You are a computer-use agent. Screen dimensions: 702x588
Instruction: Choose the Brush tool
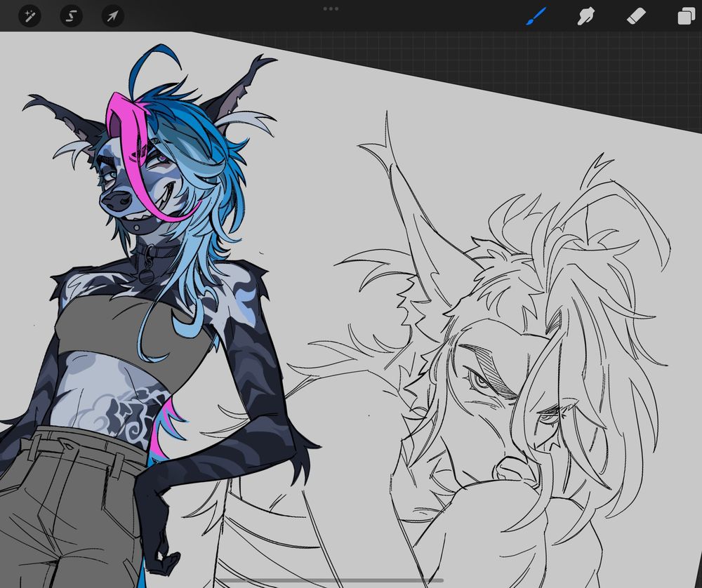pos(536,16)
